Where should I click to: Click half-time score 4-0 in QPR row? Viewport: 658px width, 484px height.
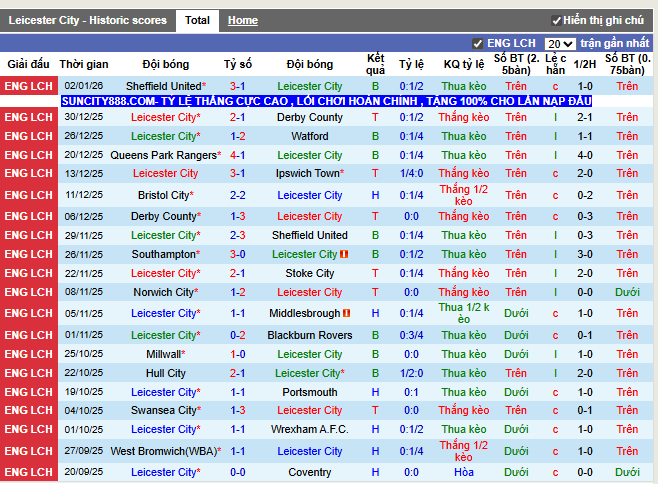(x=585, y=155)
